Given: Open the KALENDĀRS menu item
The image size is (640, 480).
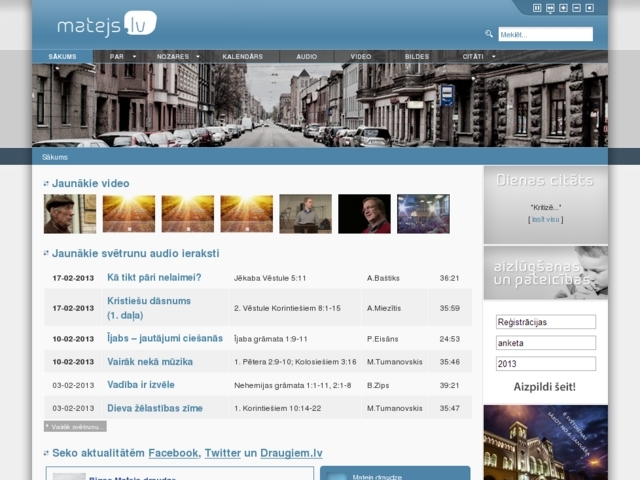Looking at the screenshot, I should click(x=242, y=56).
